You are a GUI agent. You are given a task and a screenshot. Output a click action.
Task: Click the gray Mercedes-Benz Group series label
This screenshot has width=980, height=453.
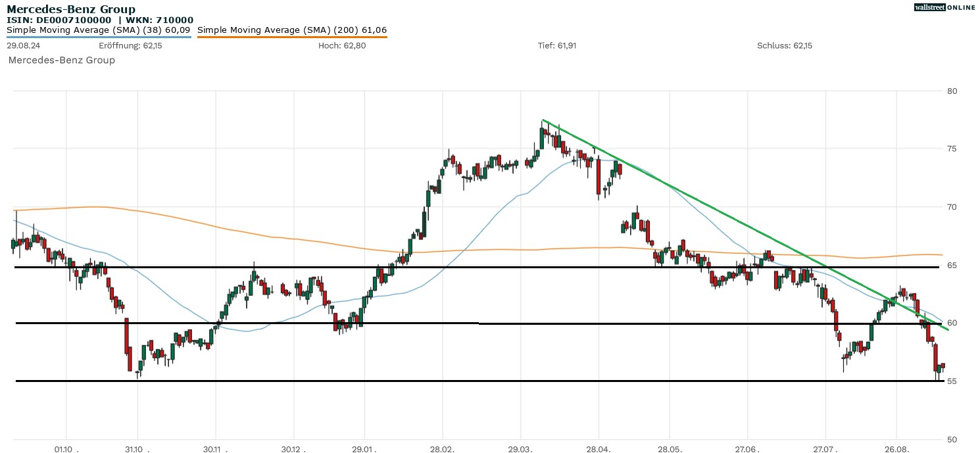point(62,60)
